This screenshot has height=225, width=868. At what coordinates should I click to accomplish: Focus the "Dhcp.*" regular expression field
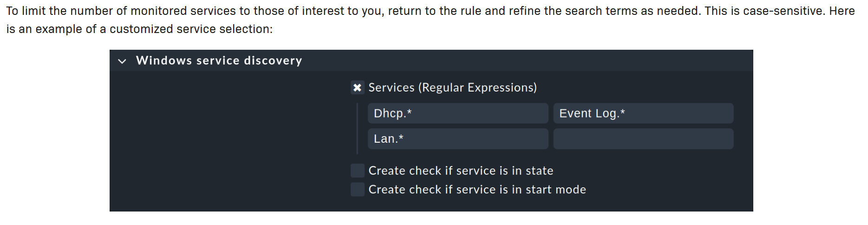tap(457, 113)
